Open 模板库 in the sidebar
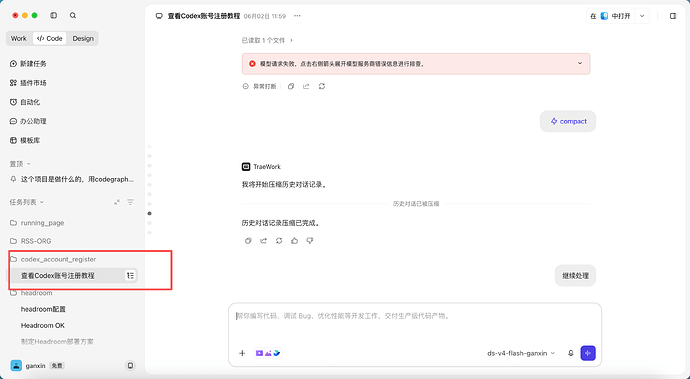 click(x=25, y=140)
